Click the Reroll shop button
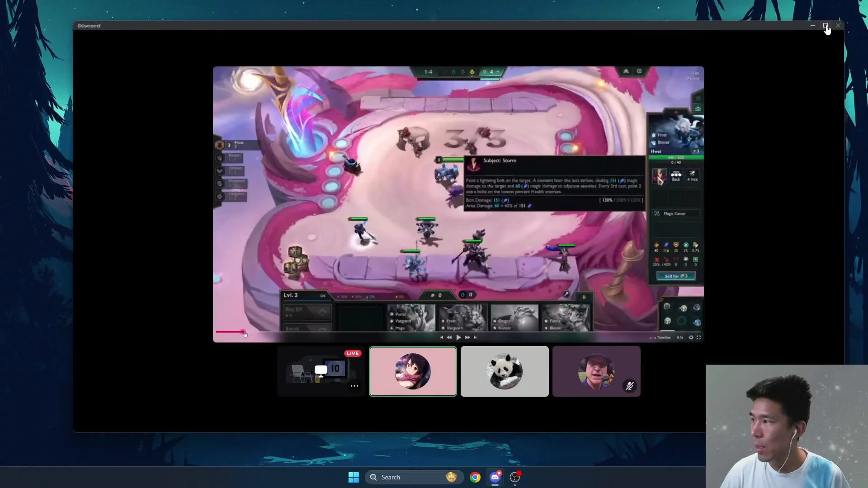868x488 pixels. 307,328
